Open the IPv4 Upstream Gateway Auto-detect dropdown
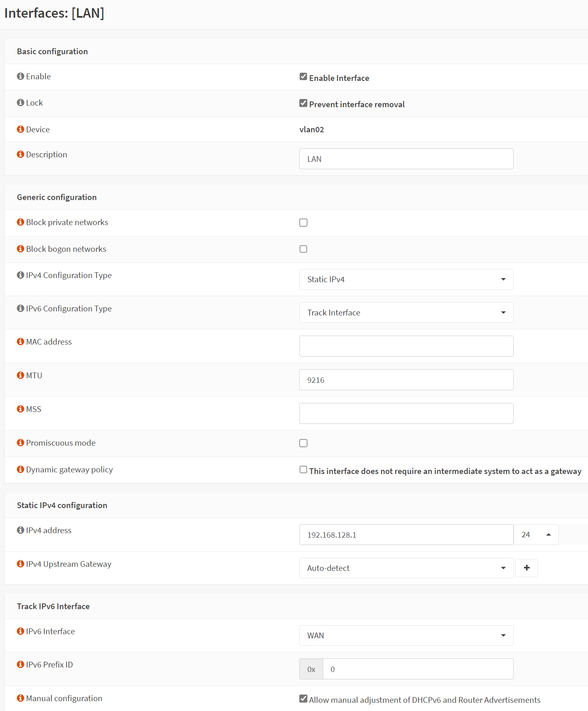This screenshot has height=711, width=588. pos(406,568)
